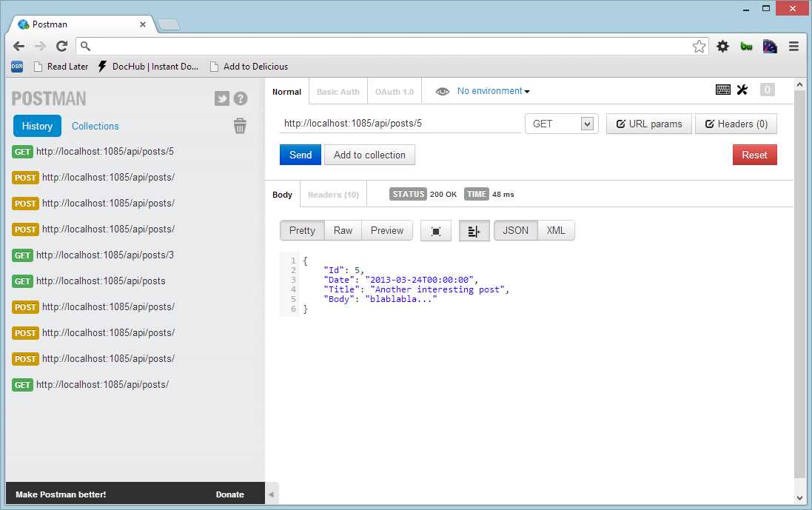
Task: Click the STATUS label badge
Action: 408,194
